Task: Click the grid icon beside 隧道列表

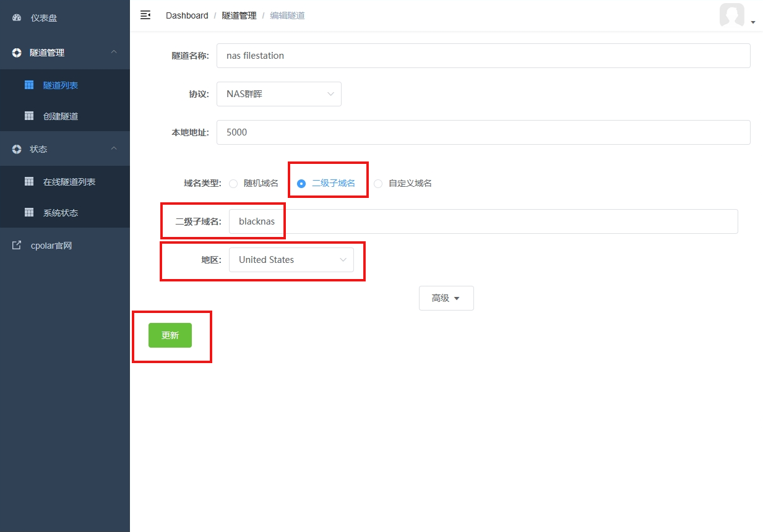Action: coord(29,85)
